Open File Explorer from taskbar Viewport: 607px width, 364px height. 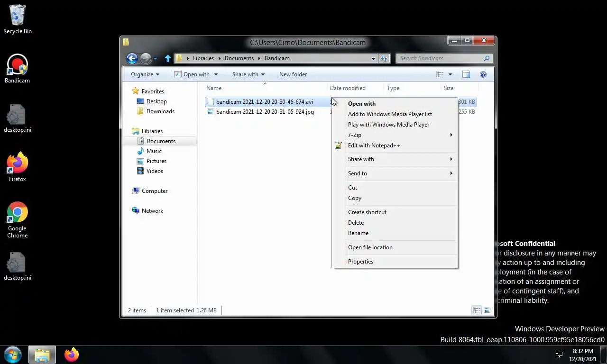coord(42,355)
